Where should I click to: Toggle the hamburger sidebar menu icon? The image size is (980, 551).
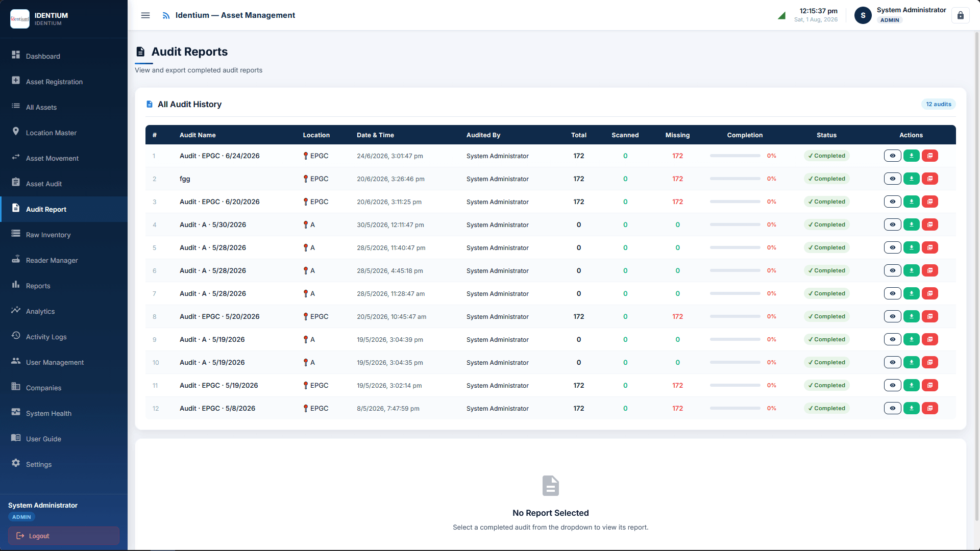145,15
